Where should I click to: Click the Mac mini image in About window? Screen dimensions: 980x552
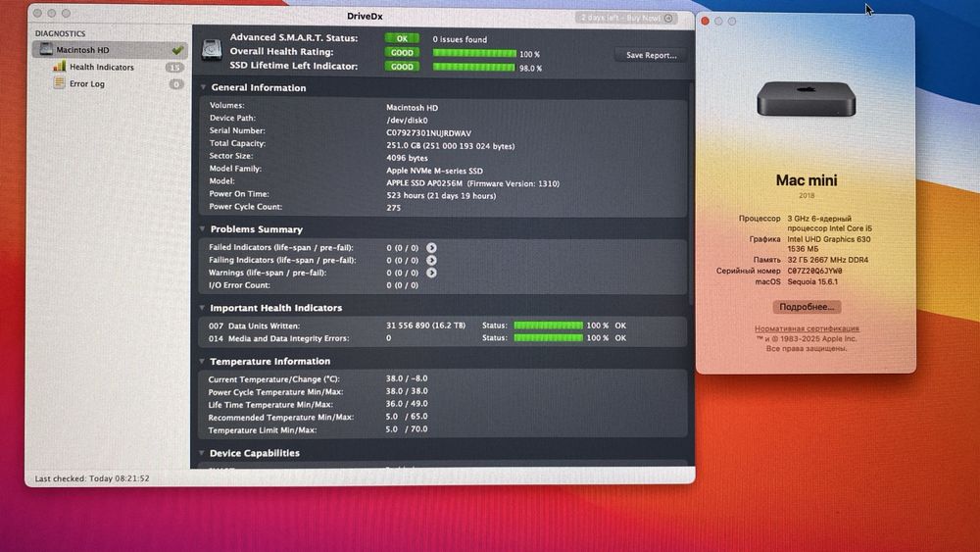[x=807, y=99]
